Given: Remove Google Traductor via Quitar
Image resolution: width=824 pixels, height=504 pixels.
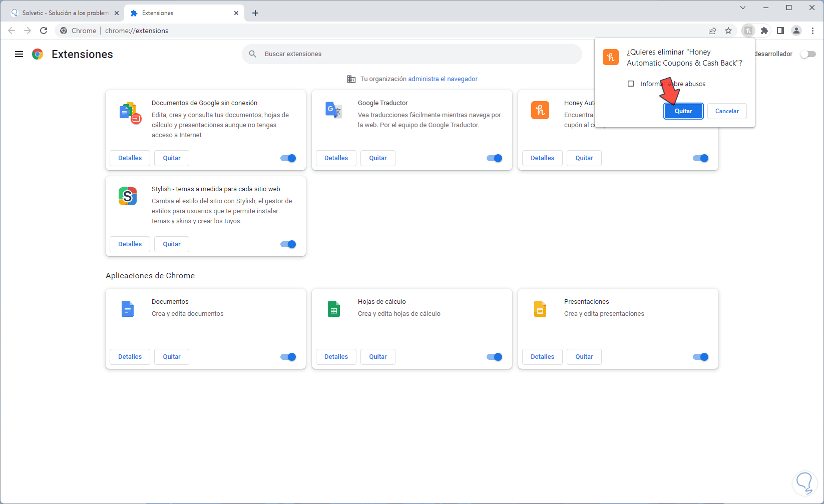Looking at the screenshot, I should [x=378, y=158].
